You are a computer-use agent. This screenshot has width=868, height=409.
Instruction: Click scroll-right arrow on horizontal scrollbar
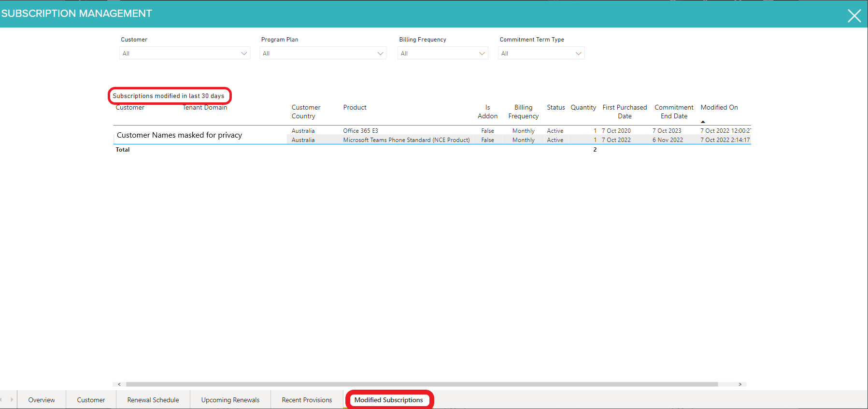tap(740, 384)
